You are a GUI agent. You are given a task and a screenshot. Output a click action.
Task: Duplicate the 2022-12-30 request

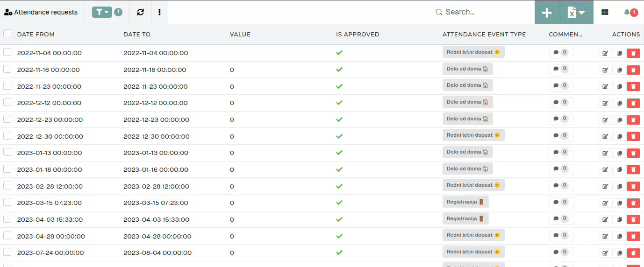pos(620,136)
